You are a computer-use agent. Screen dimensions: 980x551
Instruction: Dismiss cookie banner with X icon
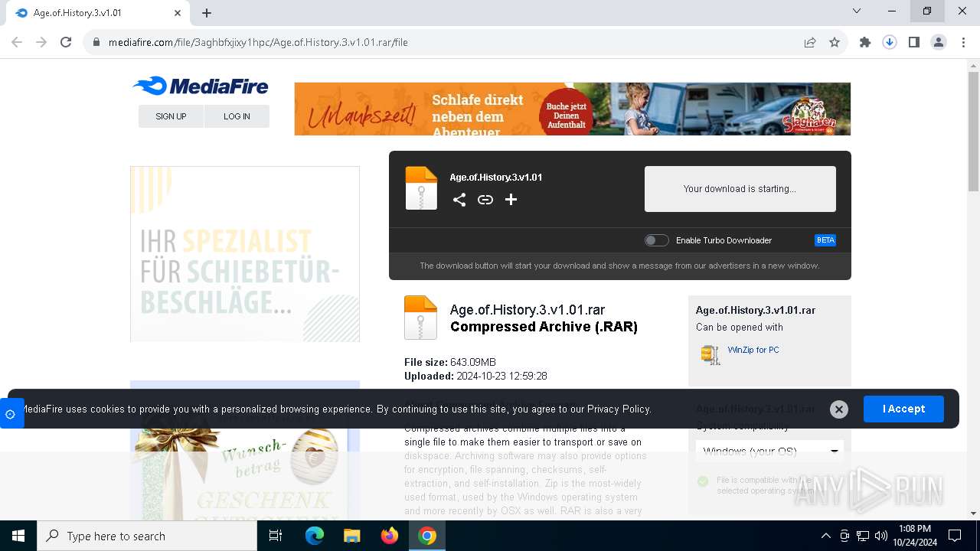coord(839,409)
